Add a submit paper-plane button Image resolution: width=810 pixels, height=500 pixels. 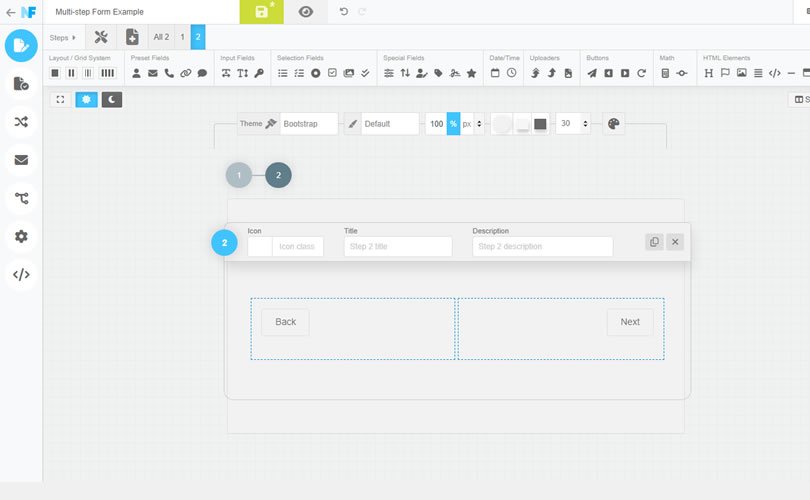pyautogui.click(x=592, y=73)
